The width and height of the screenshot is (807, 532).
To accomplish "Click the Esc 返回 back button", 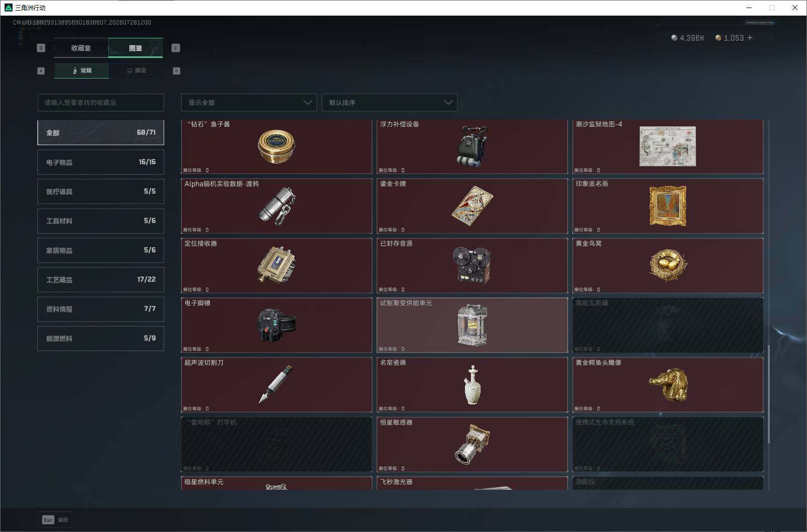I will point(55,519).
